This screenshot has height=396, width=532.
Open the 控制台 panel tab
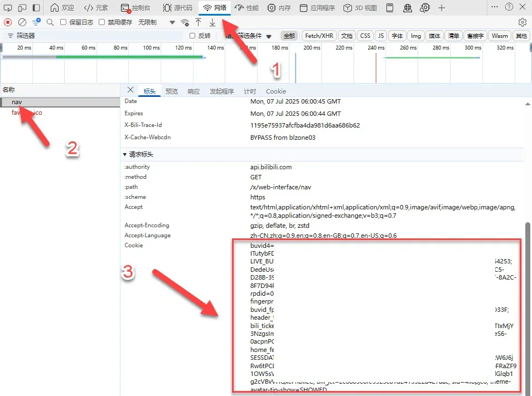pyautogui.click(x=136, y=8)
